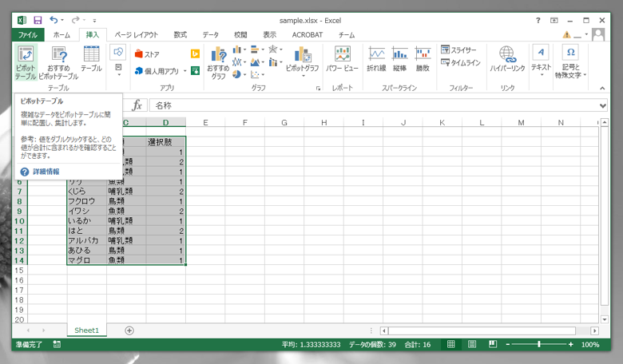Image resolution: width=623 pixels, height=364 pixels.
Task: Click the PivotTable (ピボットテーブル) button
Action: [x=26, y=62]
